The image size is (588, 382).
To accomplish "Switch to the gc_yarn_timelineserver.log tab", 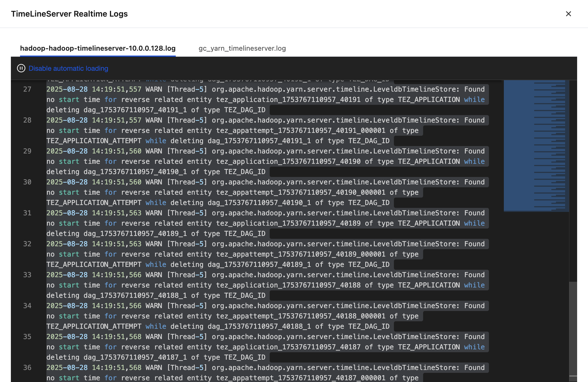I will click(242, 48).
